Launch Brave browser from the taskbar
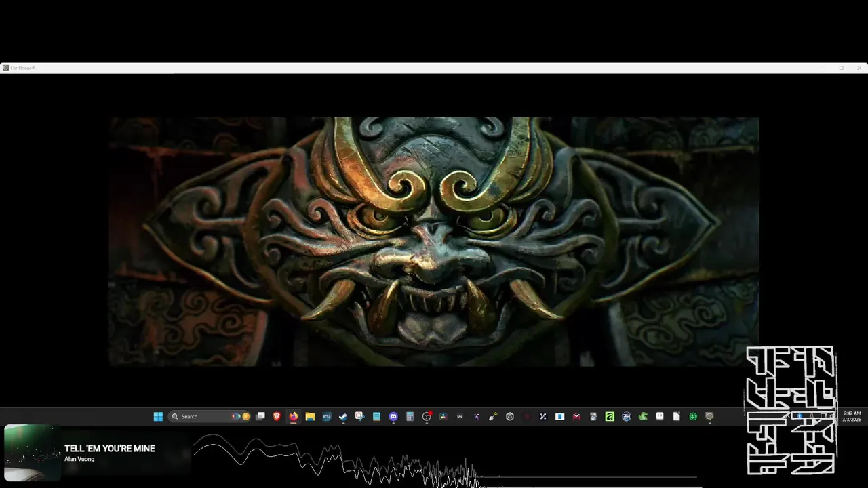868x488 pixels. point(277,416)
